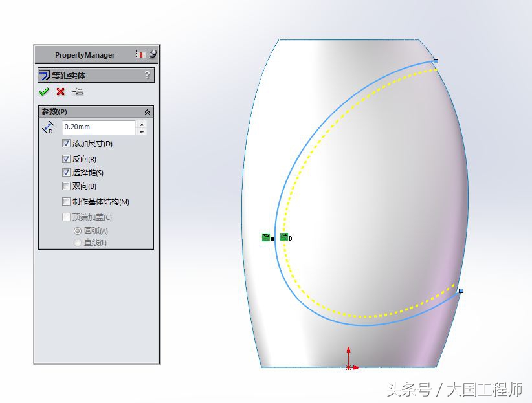Viewport: 532px width, 403px height.
Task: Select the 圆弧 radio button
Action: (x=78, y=230)
